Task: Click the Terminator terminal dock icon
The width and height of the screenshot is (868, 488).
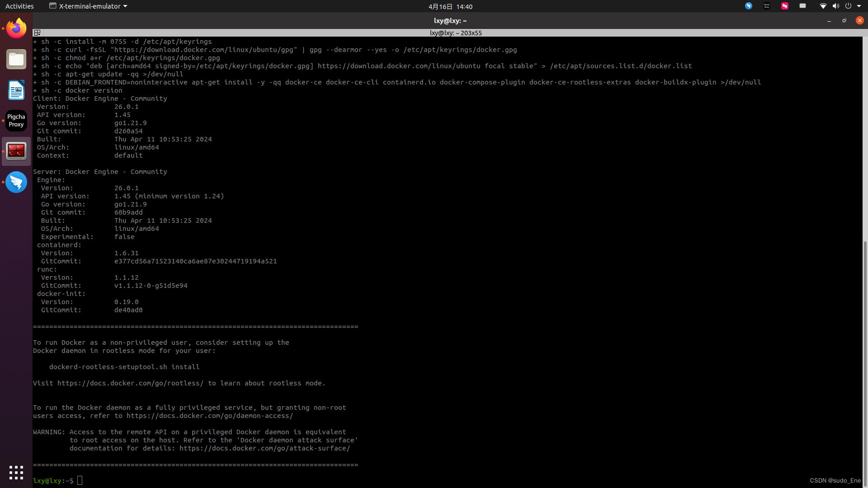Action: click(16, 151)
